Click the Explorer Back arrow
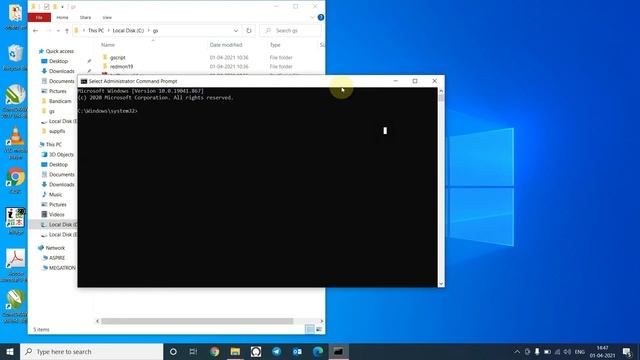The image size is (640, 360). [x=36, y=31]
